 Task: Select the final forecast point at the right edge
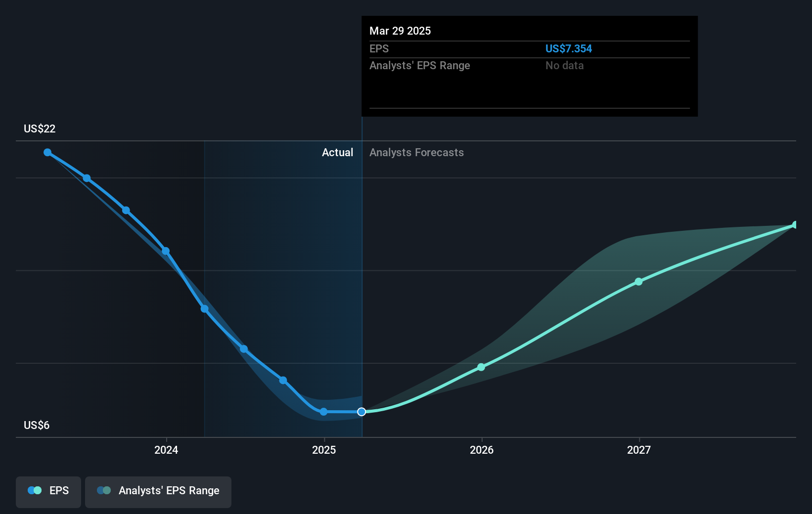(x=795, y=225)
